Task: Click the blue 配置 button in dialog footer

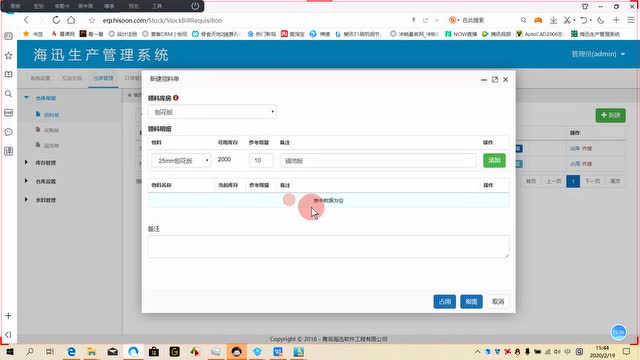Action: [x=471, y=302]
